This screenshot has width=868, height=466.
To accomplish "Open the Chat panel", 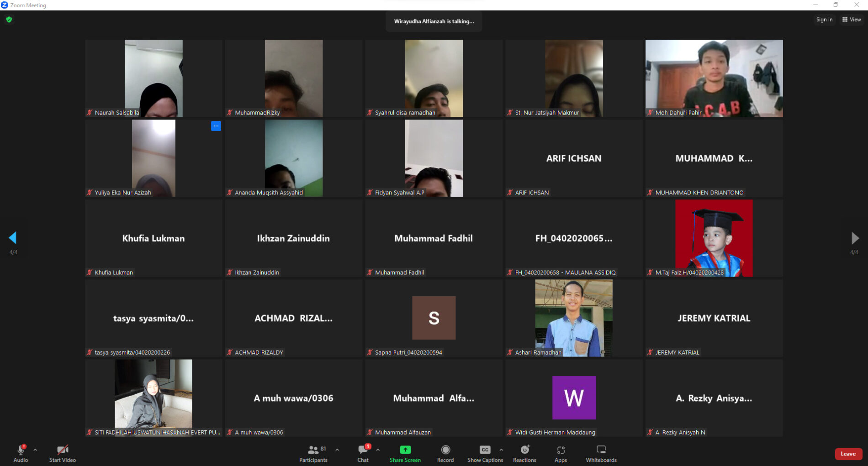I will point(363,453).
